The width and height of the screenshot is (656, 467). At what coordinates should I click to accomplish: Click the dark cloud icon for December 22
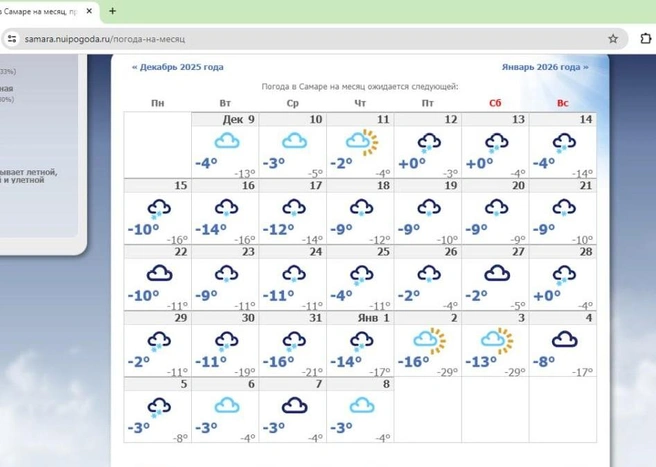(159, 273)
